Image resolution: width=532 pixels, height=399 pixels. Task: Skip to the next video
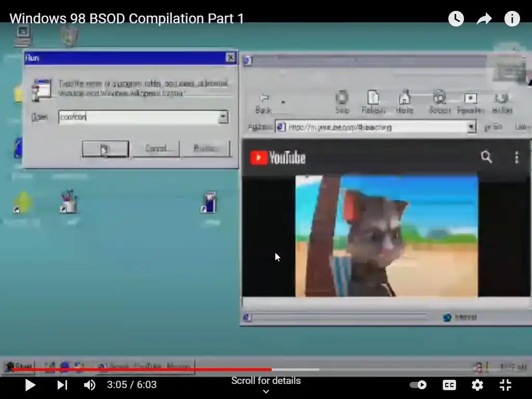pyautogui.click(x=62, y=385)
